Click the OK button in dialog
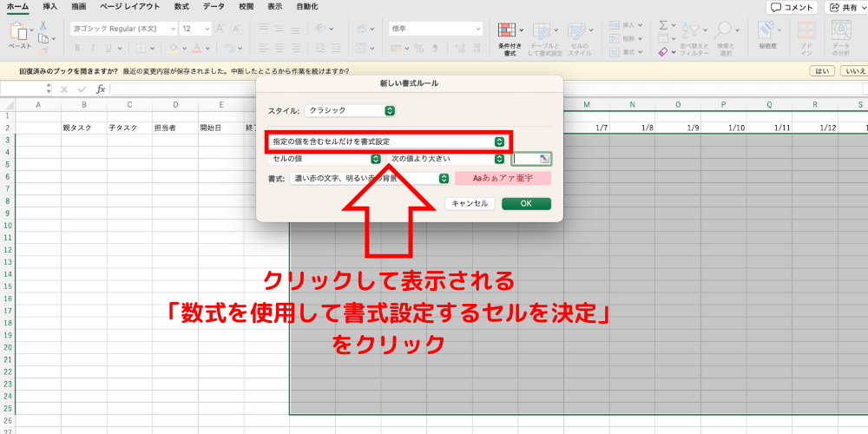 527,204
